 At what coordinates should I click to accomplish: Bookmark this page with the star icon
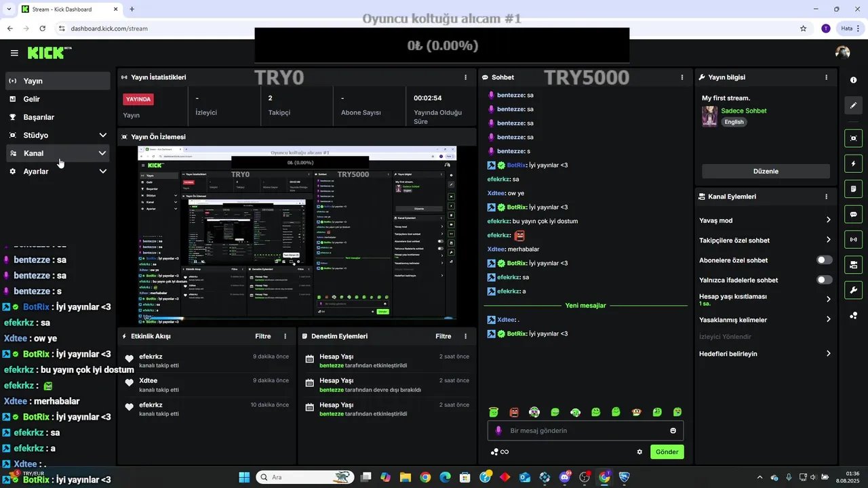click(x=804, y=28)
